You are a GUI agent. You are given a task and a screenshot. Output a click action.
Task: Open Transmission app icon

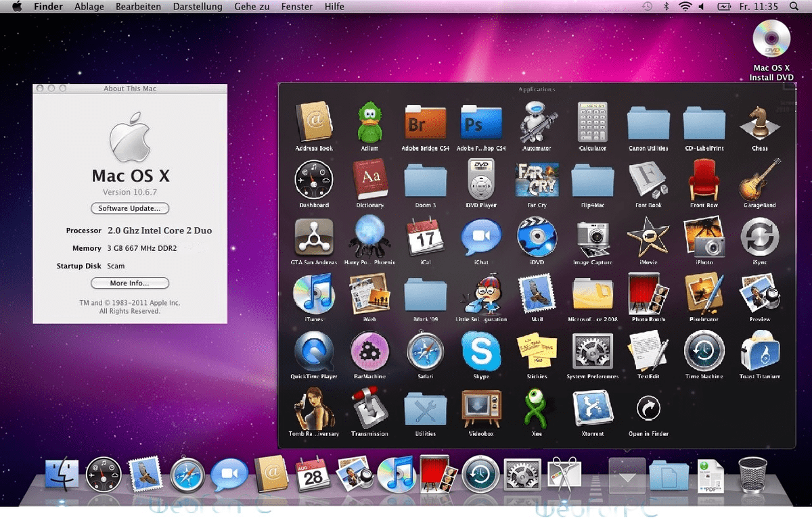[369, 408]
